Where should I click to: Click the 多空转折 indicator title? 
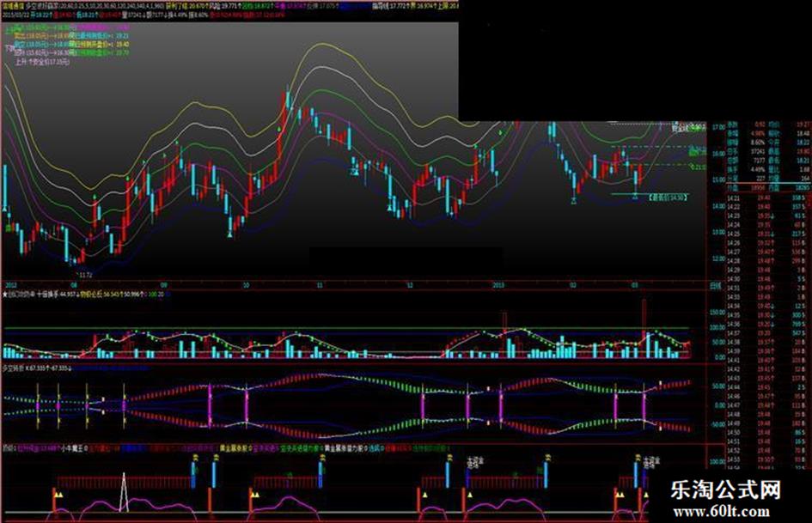coord(13,368)
